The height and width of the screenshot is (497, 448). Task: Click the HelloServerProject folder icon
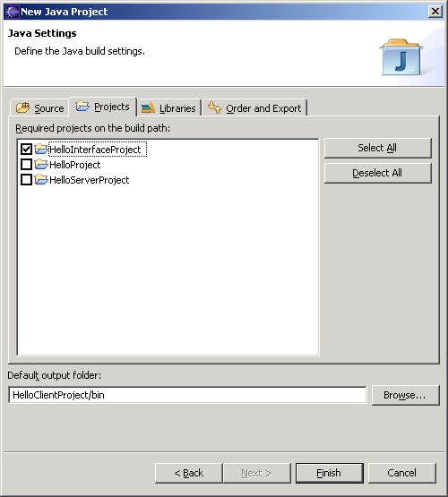point(41,179)
